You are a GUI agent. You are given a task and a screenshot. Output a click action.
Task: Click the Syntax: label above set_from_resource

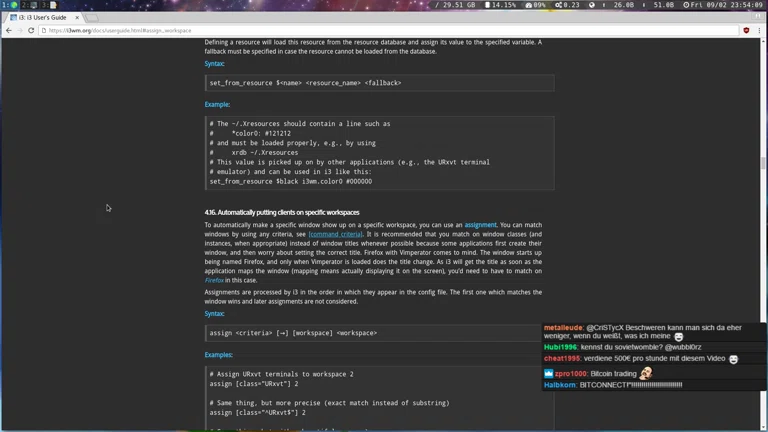click(215, 64)
